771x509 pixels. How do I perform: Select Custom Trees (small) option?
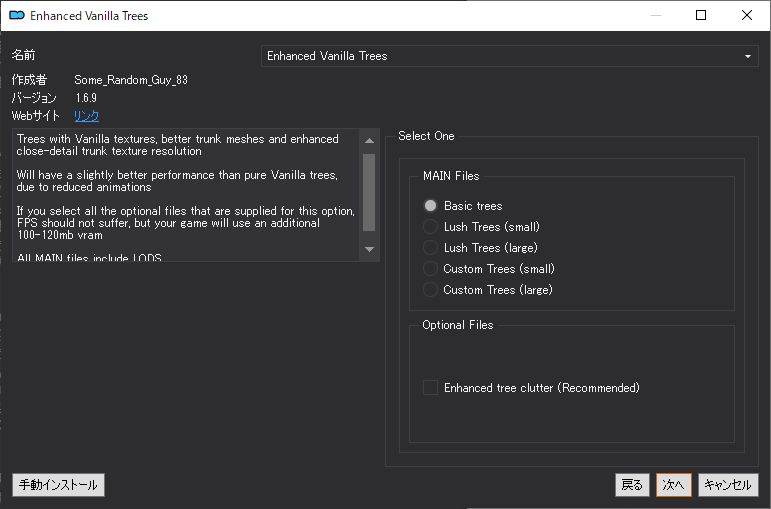(x=431, y=269)
